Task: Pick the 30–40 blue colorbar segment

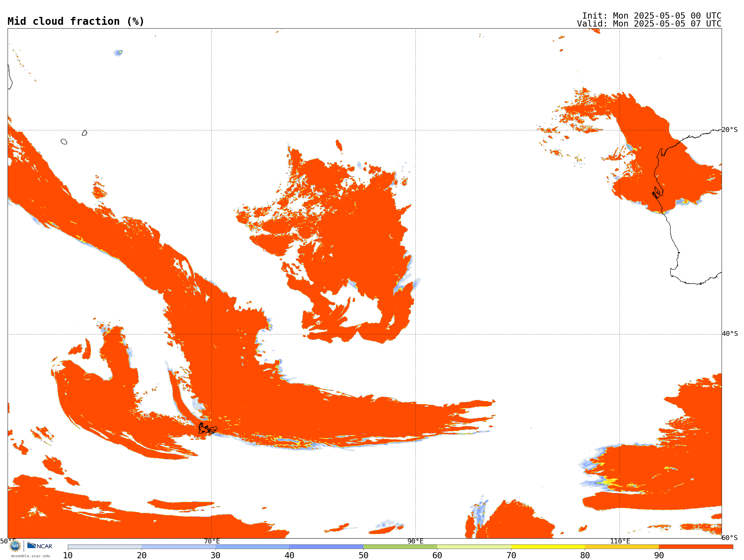Action: click(x=252, y=547)
